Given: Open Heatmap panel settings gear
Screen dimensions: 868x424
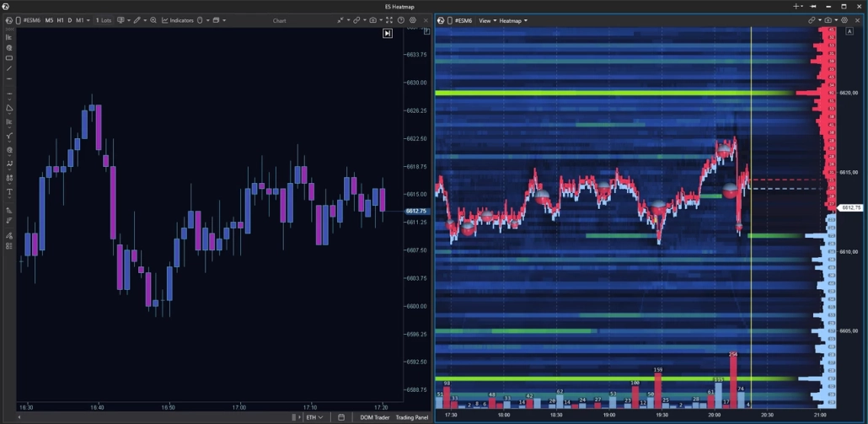Looking at the screenshot, I should [x=844, y=20].
